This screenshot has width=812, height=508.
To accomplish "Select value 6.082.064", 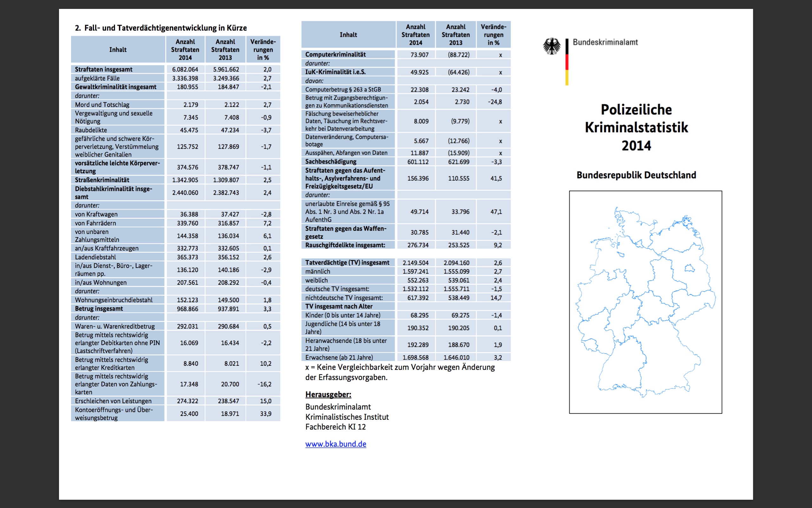I will pos(185,69).
